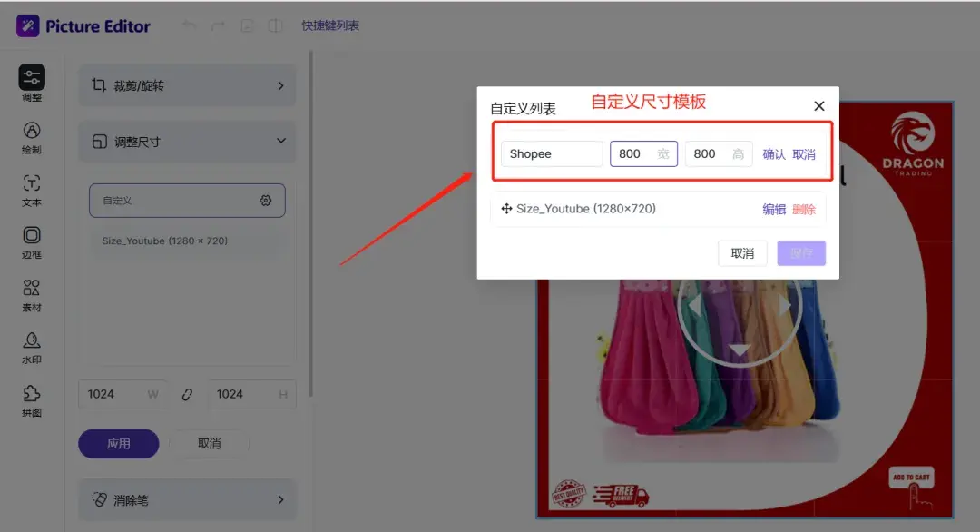Select the 文本 text tool
Viewport: 980px width, 532px height.
tap(32, 189)
